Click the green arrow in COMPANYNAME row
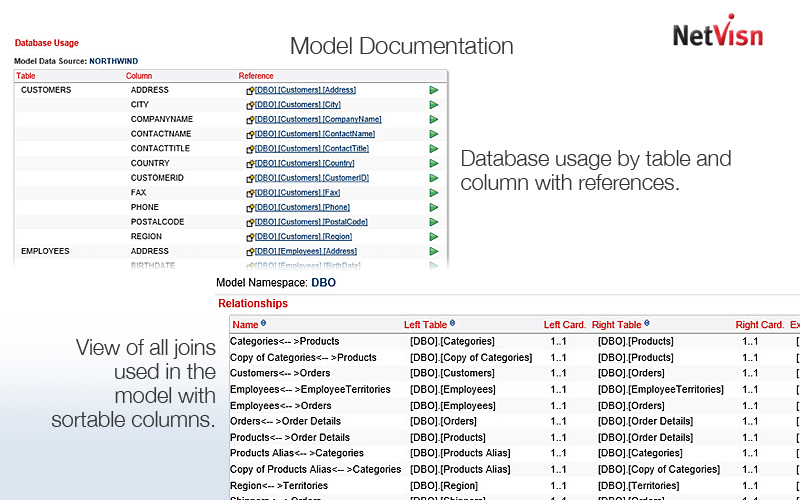800x500 pixels. 434,119
